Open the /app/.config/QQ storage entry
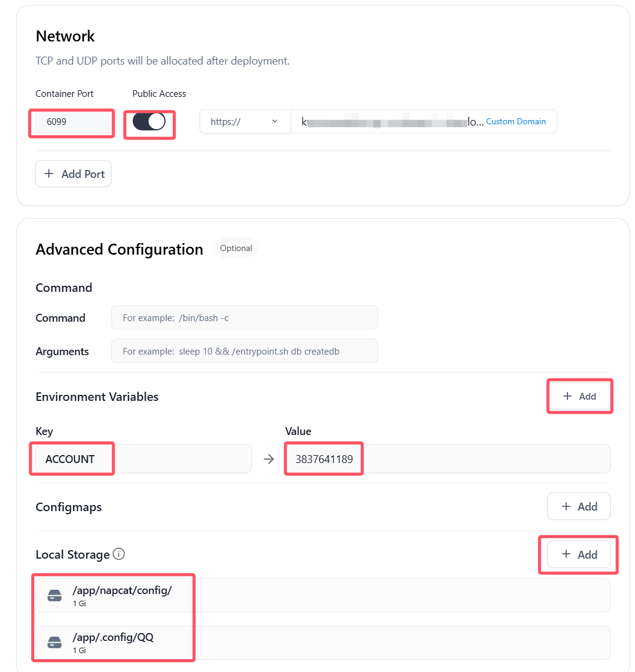This screenshot has width=635, height=672. [x=323, y=642]
